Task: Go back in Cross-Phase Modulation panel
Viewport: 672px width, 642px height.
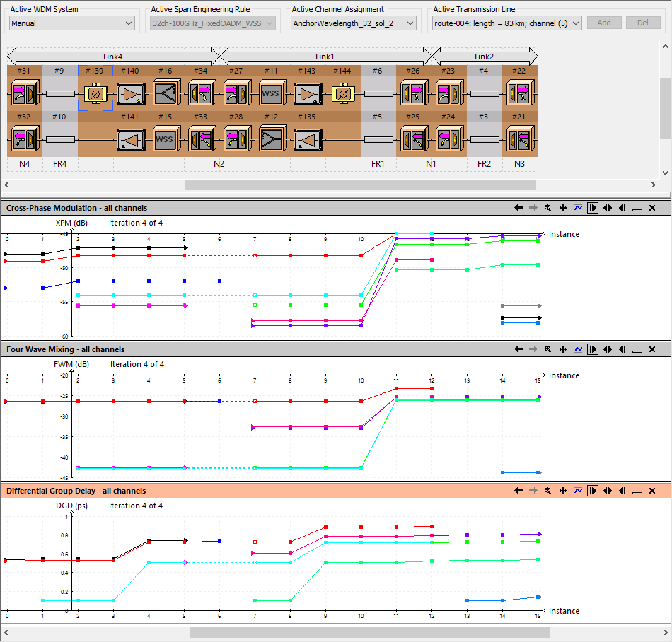Action: 519,208
